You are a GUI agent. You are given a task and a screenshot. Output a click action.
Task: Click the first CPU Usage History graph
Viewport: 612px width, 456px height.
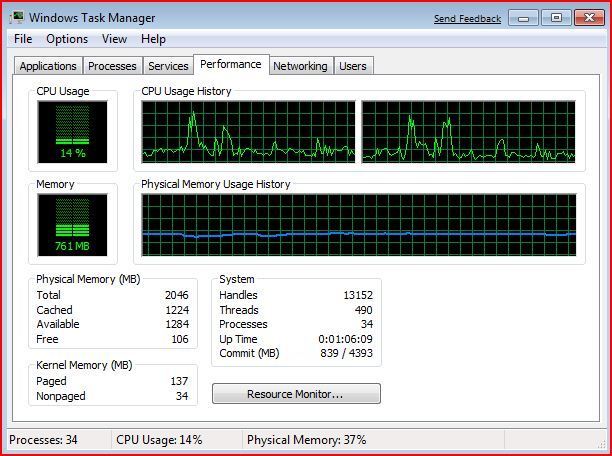[248, 132]
